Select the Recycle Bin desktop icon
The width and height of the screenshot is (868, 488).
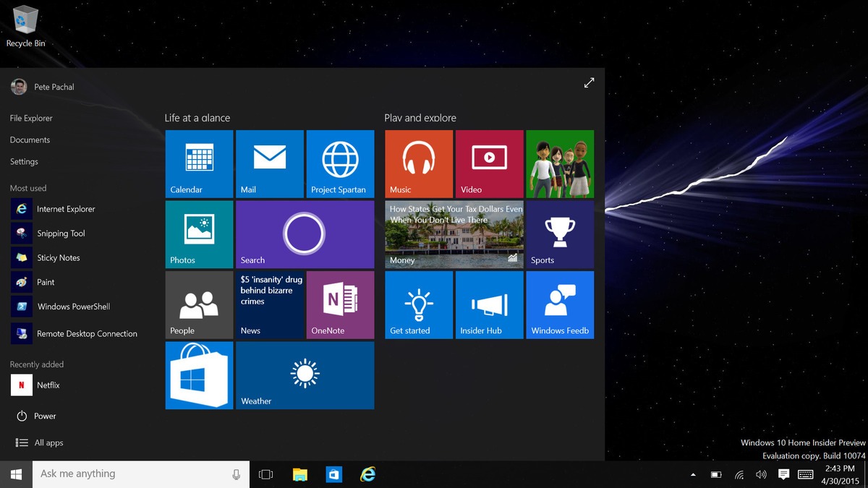click(x=25, y=26)
